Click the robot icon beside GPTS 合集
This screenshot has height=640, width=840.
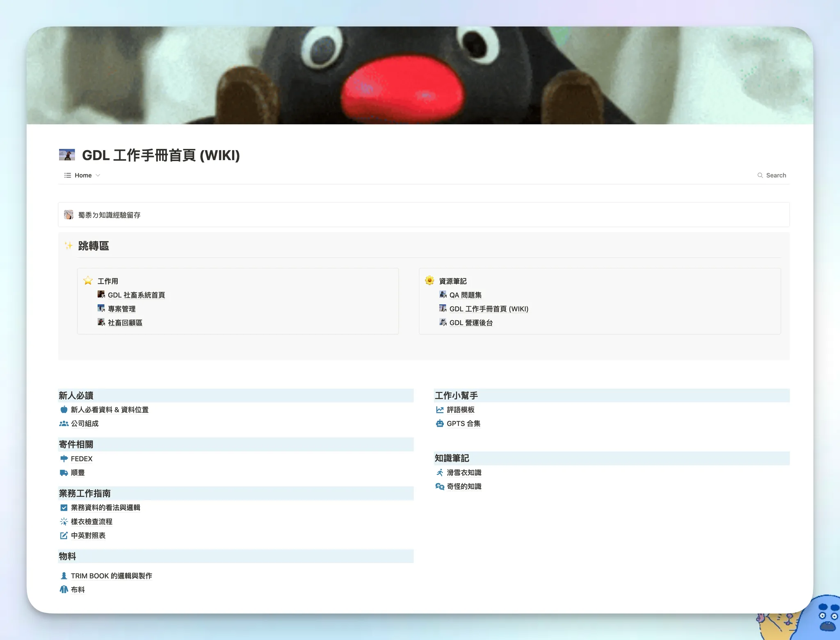pos(440,424)
